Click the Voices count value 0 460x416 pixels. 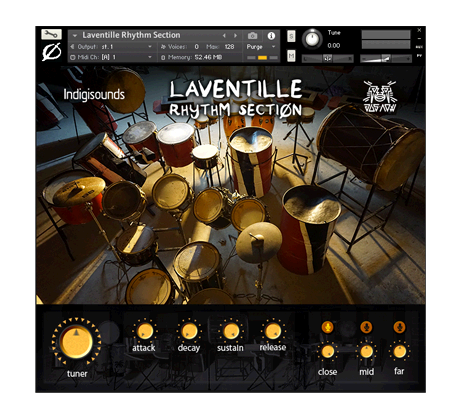197,47
